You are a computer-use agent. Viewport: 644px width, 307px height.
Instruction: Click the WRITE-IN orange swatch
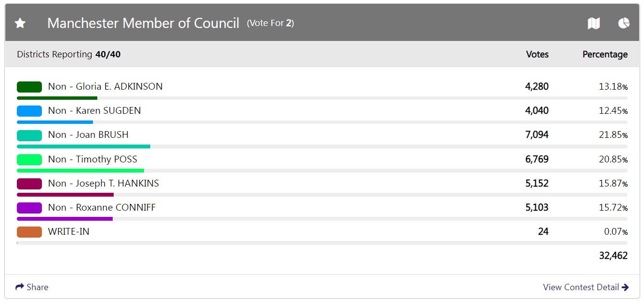click(29, 232)
